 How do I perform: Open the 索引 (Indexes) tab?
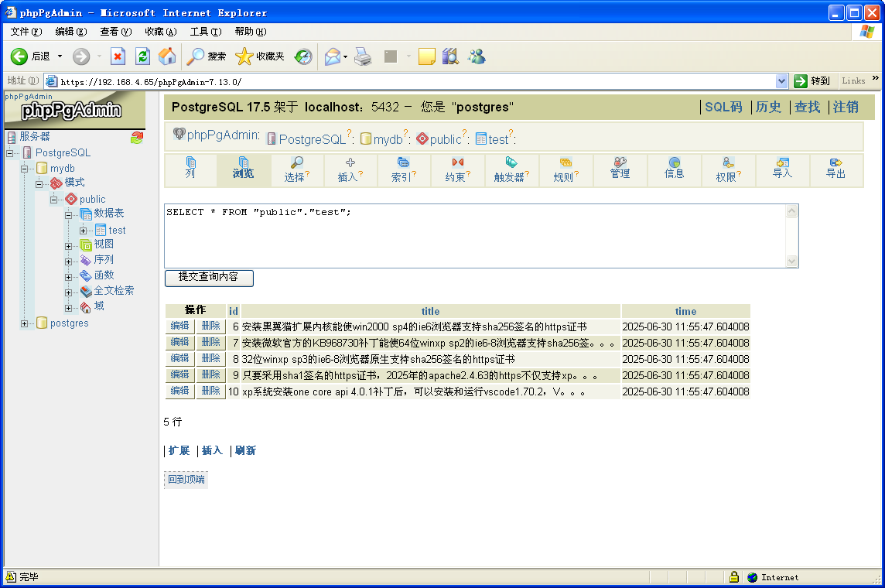(x=404, y=170)
